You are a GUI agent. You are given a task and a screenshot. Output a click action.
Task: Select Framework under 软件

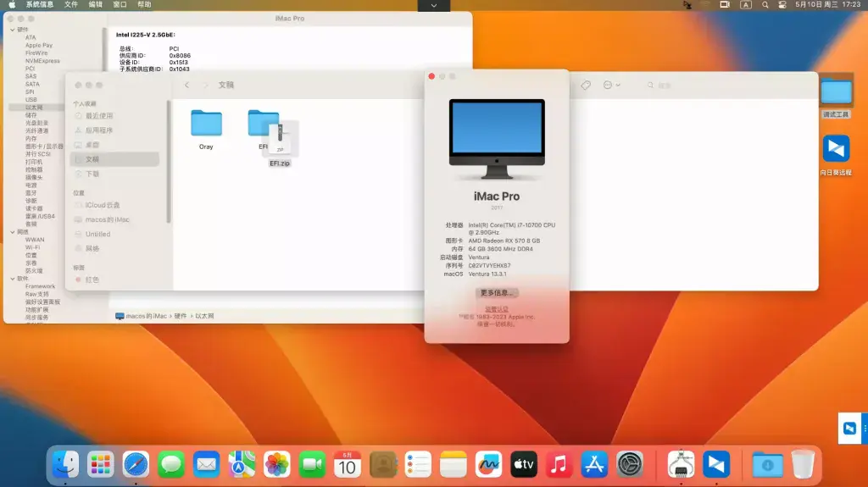(40, 286)
